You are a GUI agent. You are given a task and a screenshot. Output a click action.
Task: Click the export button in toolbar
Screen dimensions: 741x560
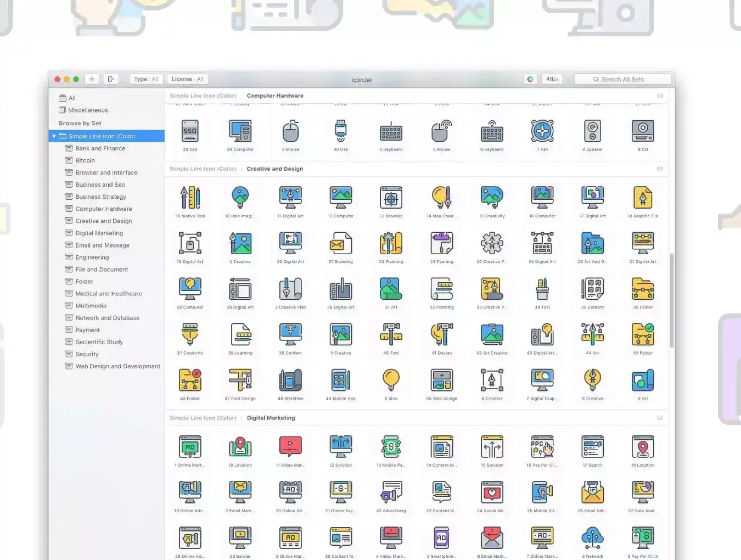(x=111, y=79)
